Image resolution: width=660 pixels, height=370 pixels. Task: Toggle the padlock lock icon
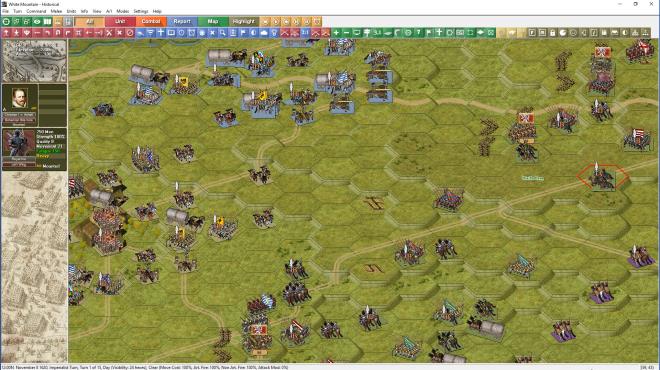[x=552, y=32]
